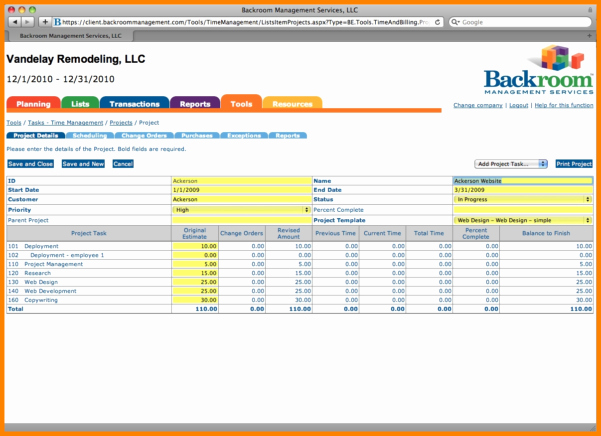601x436 pixels.
Task: Open the Status dropdown showing In Progress
Action: (x=523, y=199)
